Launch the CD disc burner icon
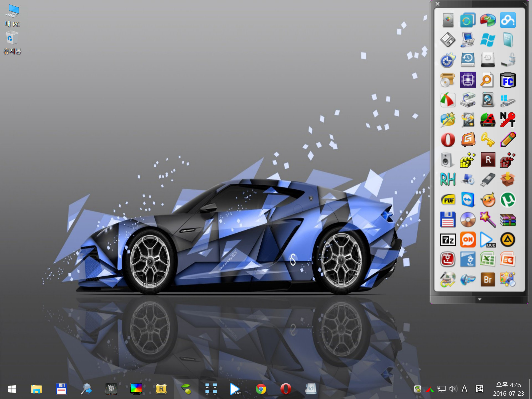This screenshot has height=399, width=532. point(468,220)
